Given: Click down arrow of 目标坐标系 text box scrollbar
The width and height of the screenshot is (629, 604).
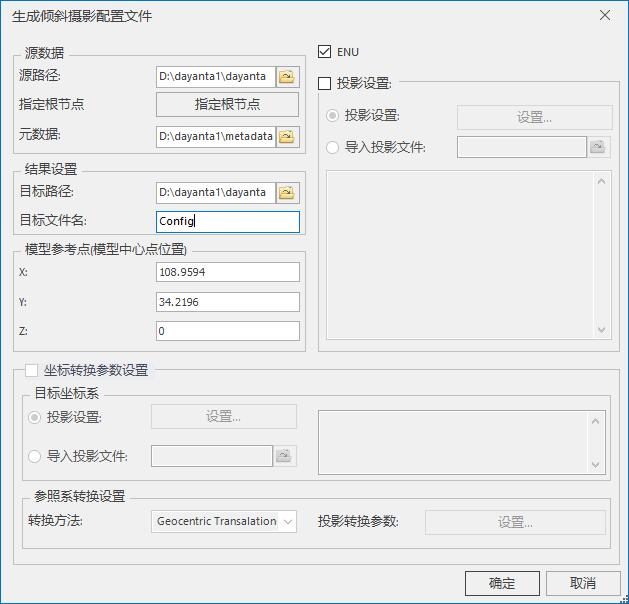Looking at the screenshot, I should (596, 464).
